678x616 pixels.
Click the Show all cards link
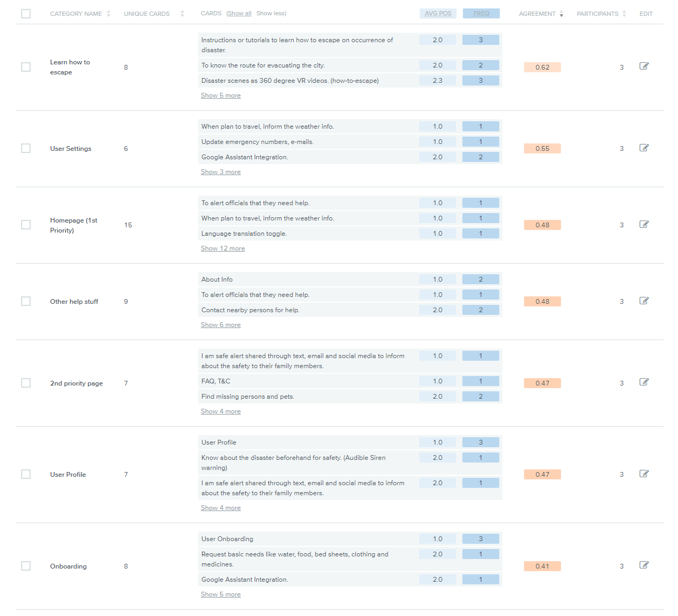tap(239, 13)
